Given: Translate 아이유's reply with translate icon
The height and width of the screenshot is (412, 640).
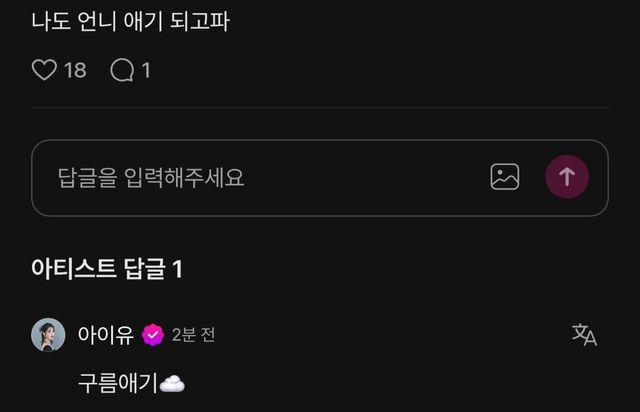Looking at the screenshot, I should coord(584,335).
